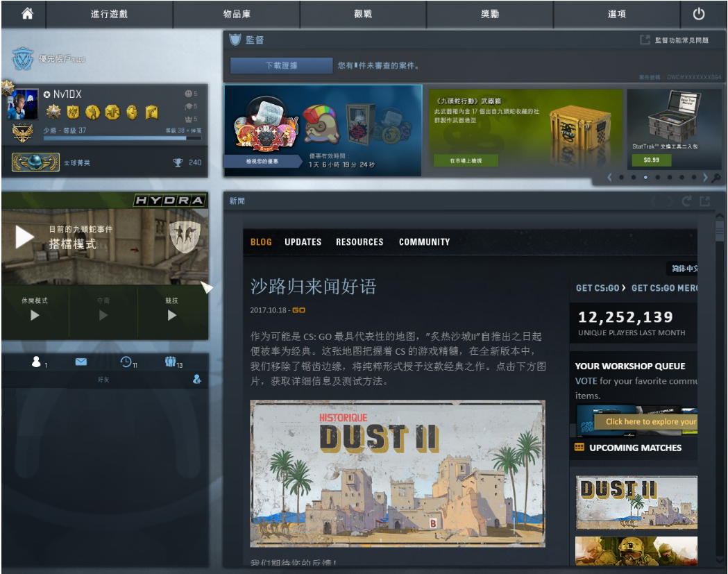Click the first medal on Nv1DX profile
Viewport: 728px width, 574px height.
coord(53,112)
